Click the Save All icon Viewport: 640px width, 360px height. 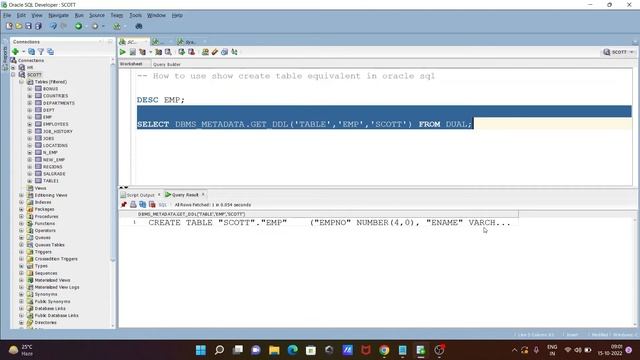pos(38,26)
